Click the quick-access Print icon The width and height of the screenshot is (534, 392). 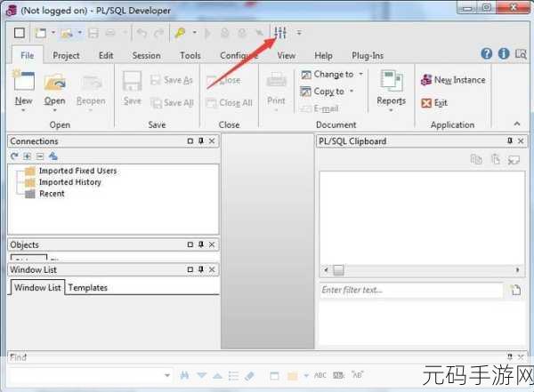[x=110, y=33]
